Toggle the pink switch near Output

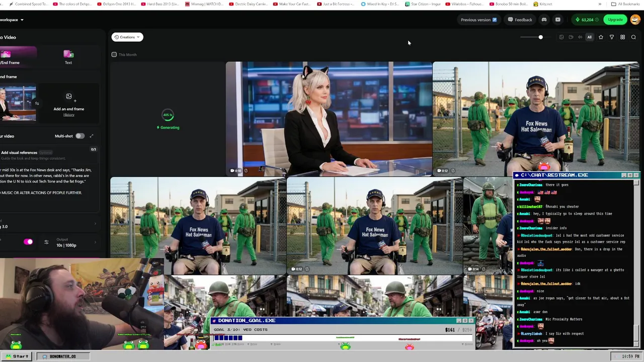[x=28, y=242]
